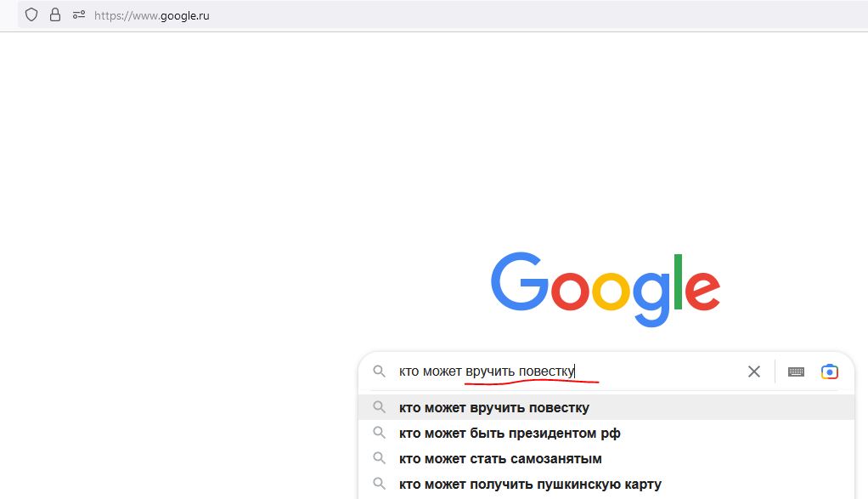Place cursor in the search input field

(510, 371)
